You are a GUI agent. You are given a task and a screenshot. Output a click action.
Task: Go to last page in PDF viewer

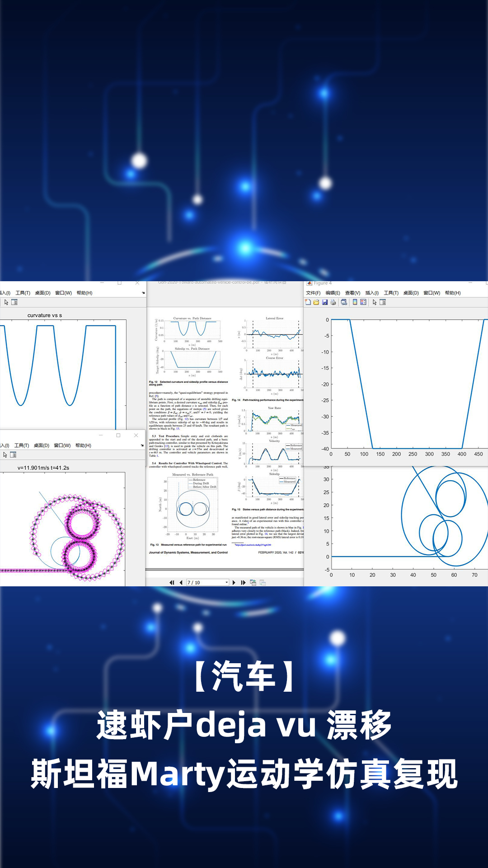pos(243,582)
